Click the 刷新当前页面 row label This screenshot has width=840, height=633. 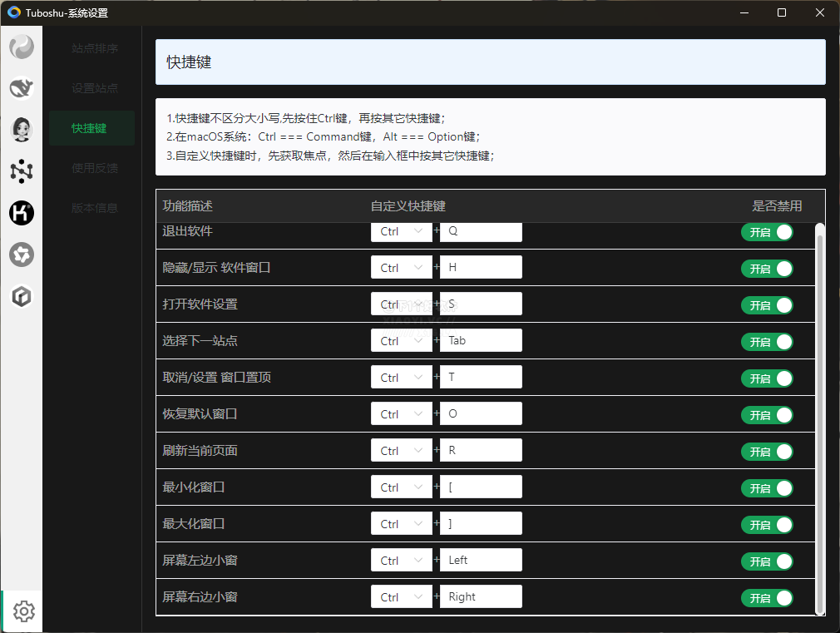pyautogui.click(x=200, y=450)
